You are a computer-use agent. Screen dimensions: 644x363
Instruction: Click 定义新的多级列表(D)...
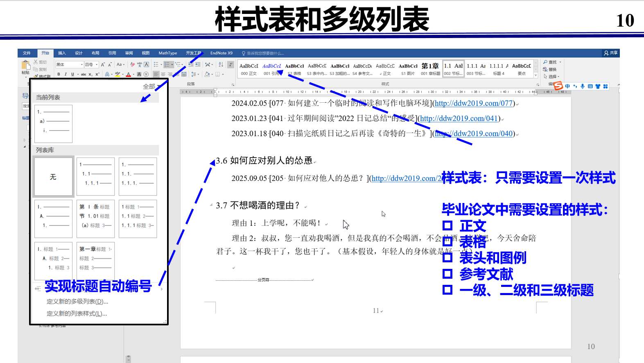[77, 302]
